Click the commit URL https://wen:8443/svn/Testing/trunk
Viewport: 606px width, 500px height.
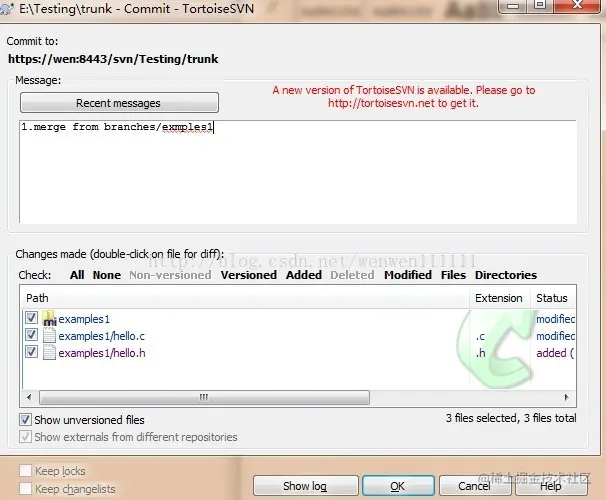(x=113, y=59)
